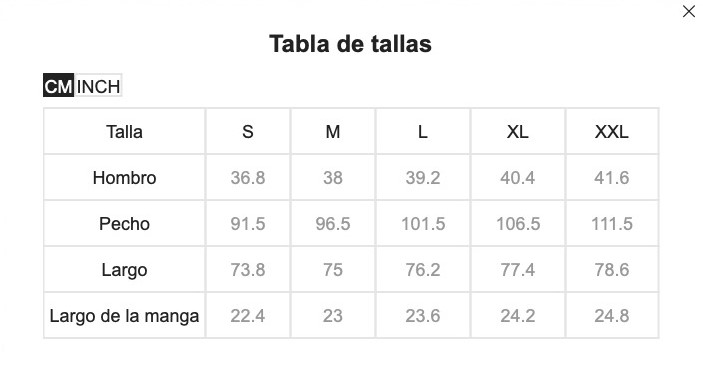Click the Tabla de tallas title
703x372 pixels.
pyautogui.click(x=351, y=44)
